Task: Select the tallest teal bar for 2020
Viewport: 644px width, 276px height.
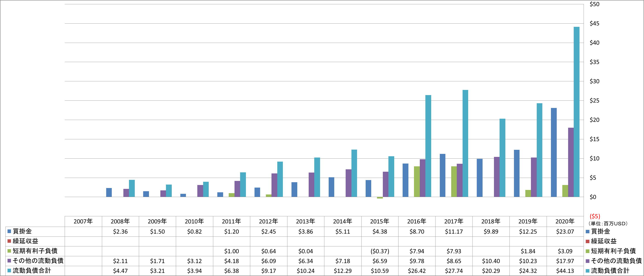Action: tap(577, 112)
